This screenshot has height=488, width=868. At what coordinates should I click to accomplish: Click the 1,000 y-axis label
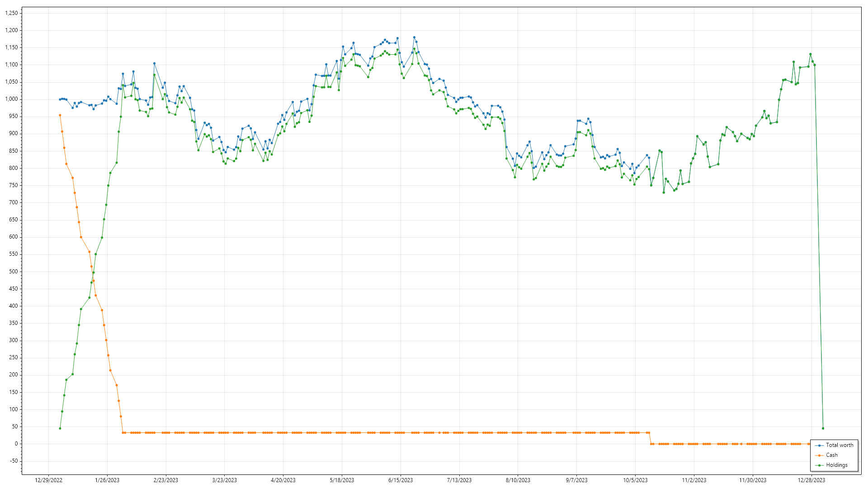(11, 99)
